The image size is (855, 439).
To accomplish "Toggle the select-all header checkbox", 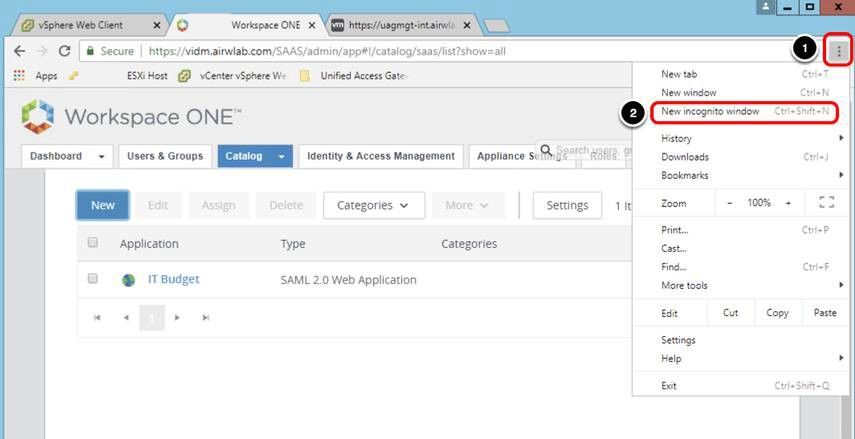I will tap(93, 242).
